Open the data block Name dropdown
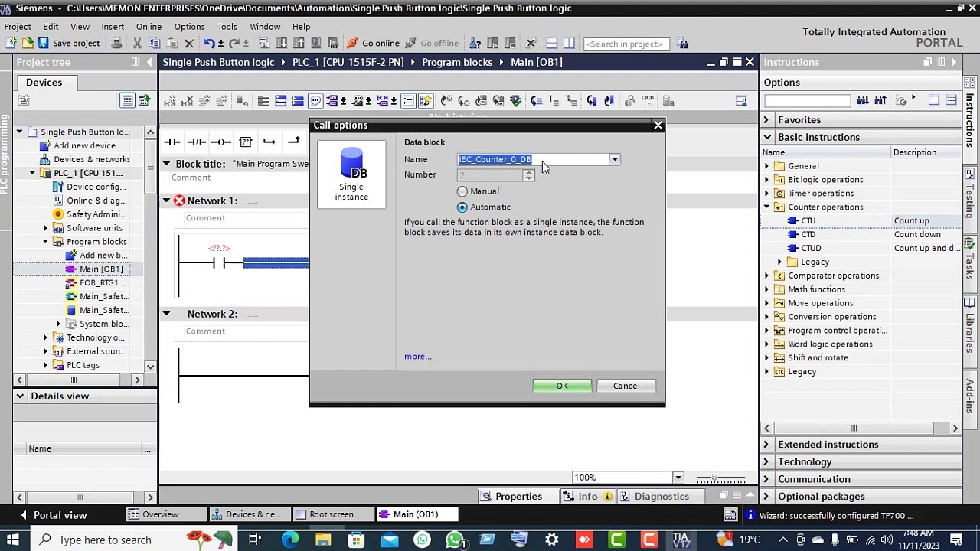 [x=614, y=159]
